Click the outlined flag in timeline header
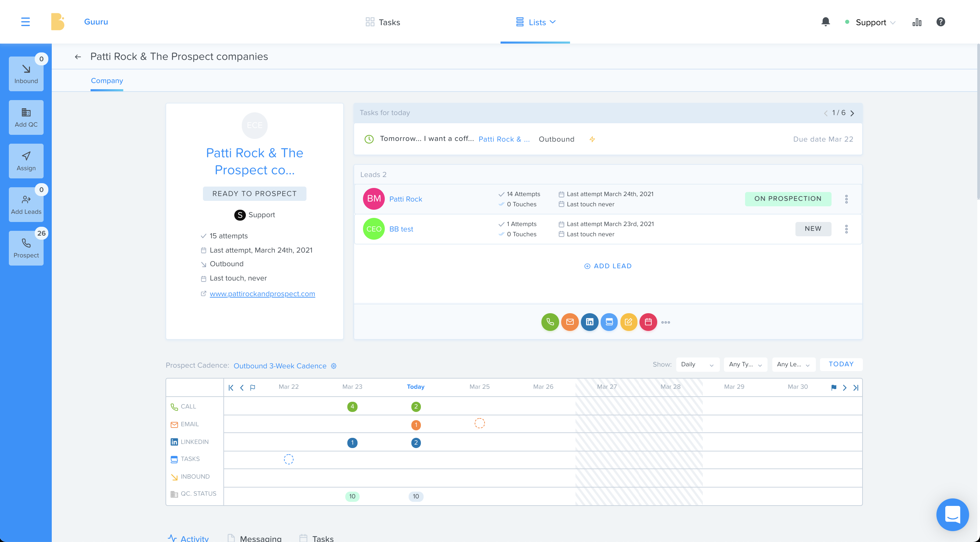Viewport: 980px width, 542px height. (253, 387)
